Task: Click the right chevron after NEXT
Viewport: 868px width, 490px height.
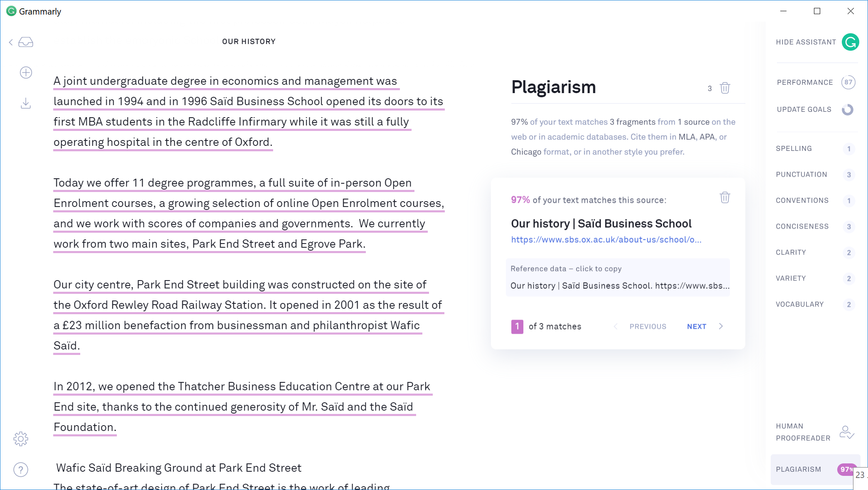Action: (721, 326)
